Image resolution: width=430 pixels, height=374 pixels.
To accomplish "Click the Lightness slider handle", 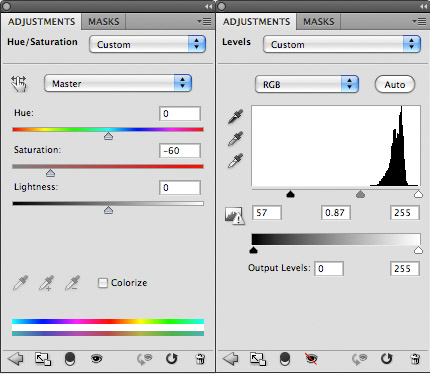I will tap(108, 210).
